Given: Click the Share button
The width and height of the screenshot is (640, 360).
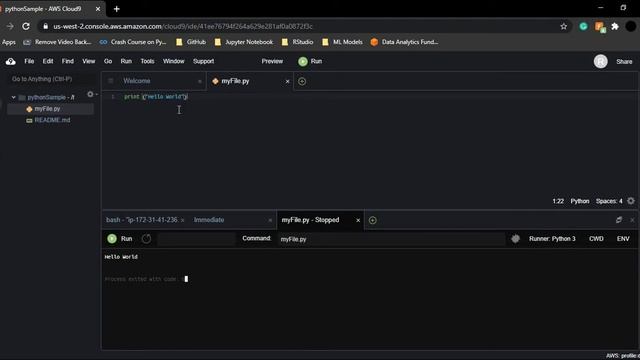Looking at the screenshot, I should coord(624,62).
